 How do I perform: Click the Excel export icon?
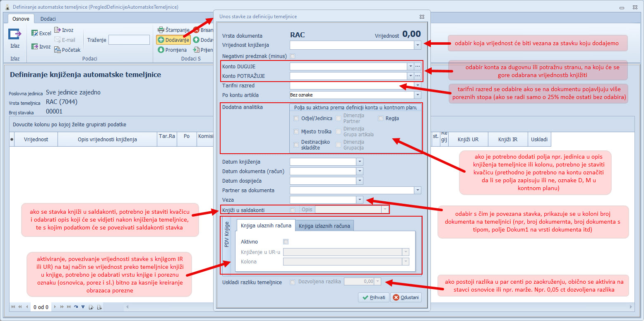(x=35, y=34)
